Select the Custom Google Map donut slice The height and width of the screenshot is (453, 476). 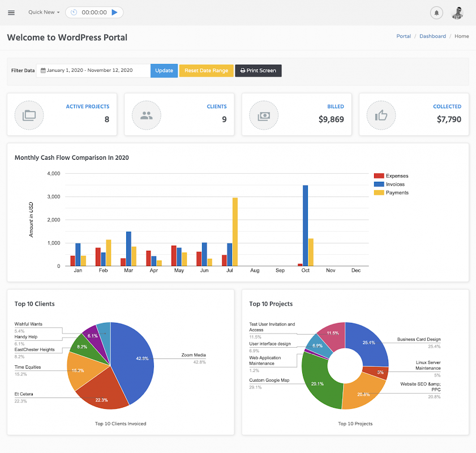pyautogui.click(x=319, y=383)
